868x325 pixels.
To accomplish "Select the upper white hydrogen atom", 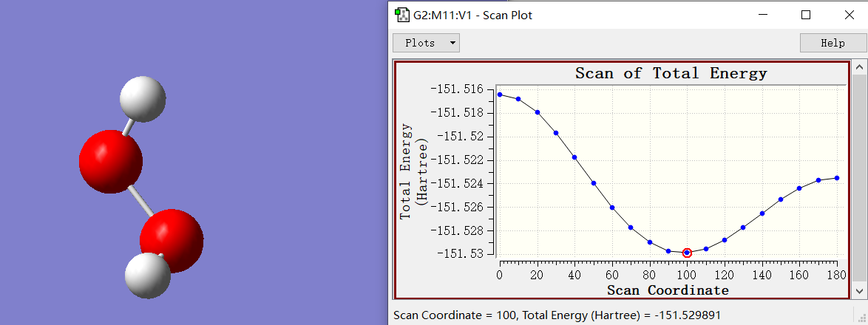I will [x=143, y=98].
